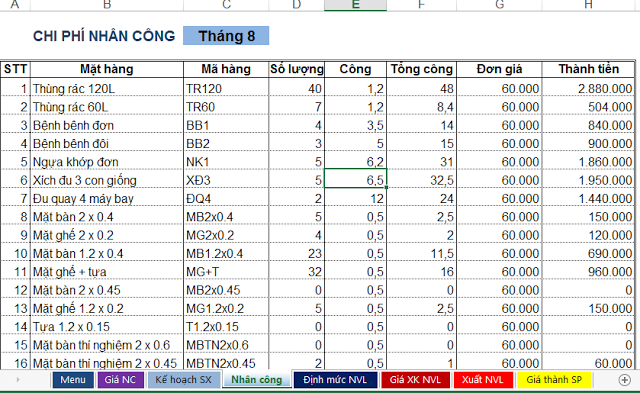This screenshot has width=640, height=393.
Task: Open yellow Giá thành SP tab
Action: coord(554,380)
